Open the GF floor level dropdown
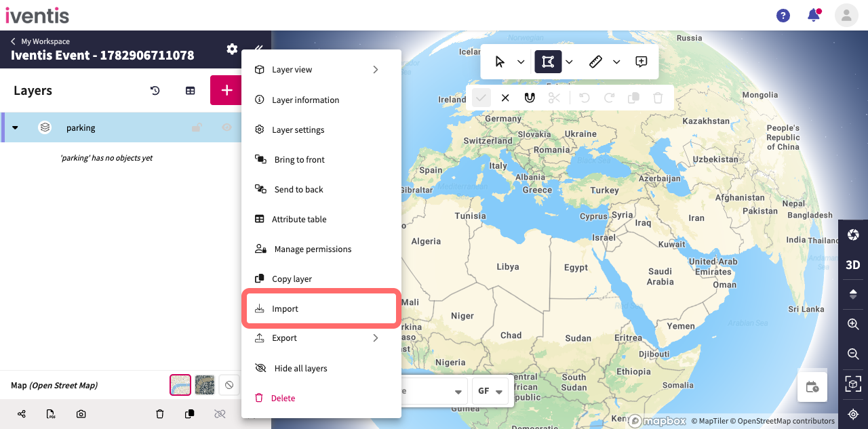868x429 pixels. coord(490,391)
